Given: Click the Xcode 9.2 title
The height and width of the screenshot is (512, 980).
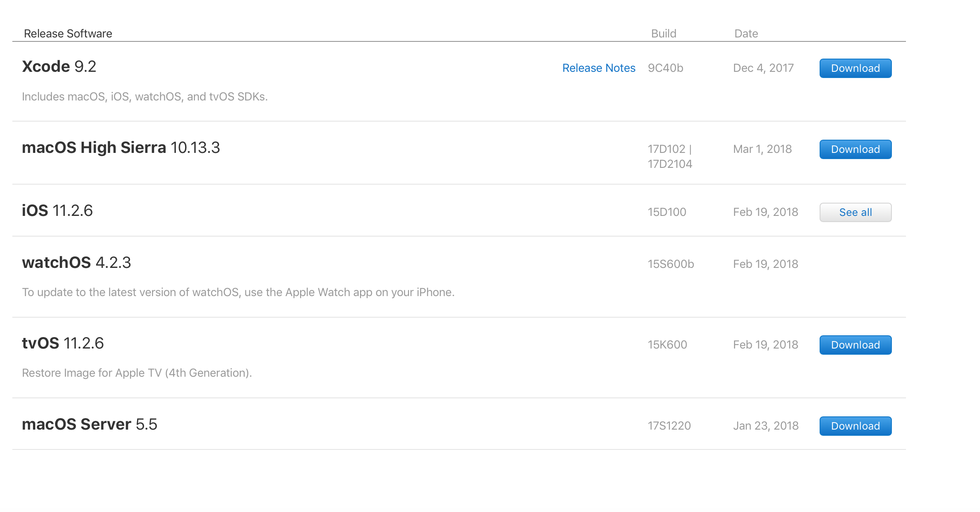Looking at the screenshot, I should point(59,67).
